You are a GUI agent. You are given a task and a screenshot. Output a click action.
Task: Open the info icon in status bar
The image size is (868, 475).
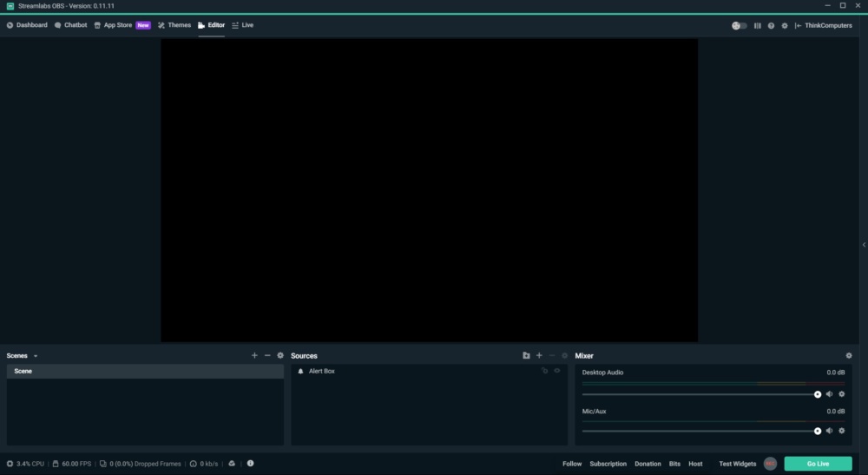pyautogui.click(x=250, y=464)
